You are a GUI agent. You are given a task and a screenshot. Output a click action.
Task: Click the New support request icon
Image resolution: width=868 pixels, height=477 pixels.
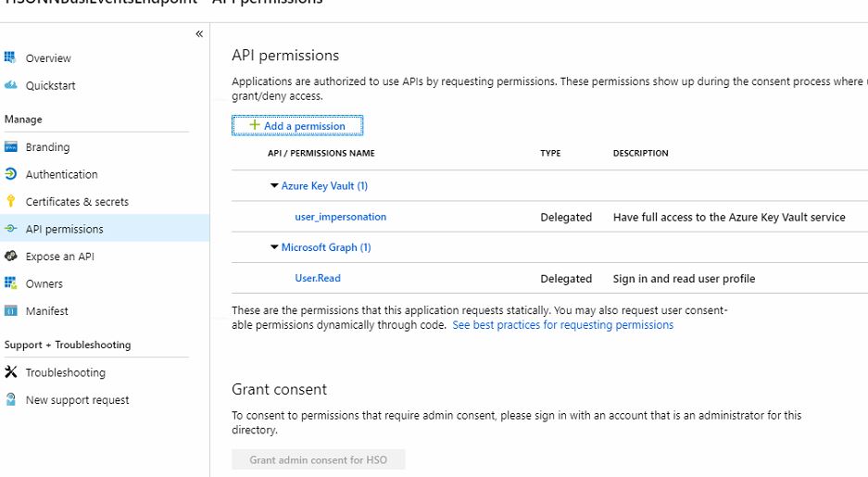(11, 400)
